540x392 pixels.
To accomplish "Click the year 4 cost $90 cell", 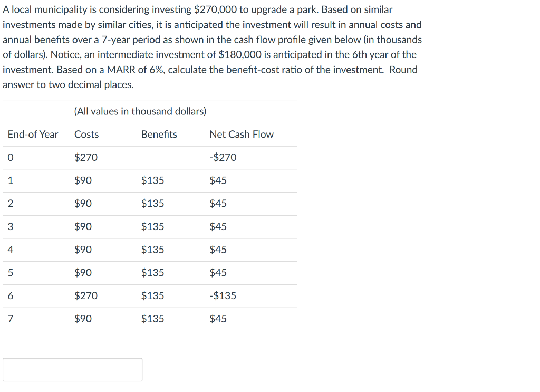I will tap(83, 250).
